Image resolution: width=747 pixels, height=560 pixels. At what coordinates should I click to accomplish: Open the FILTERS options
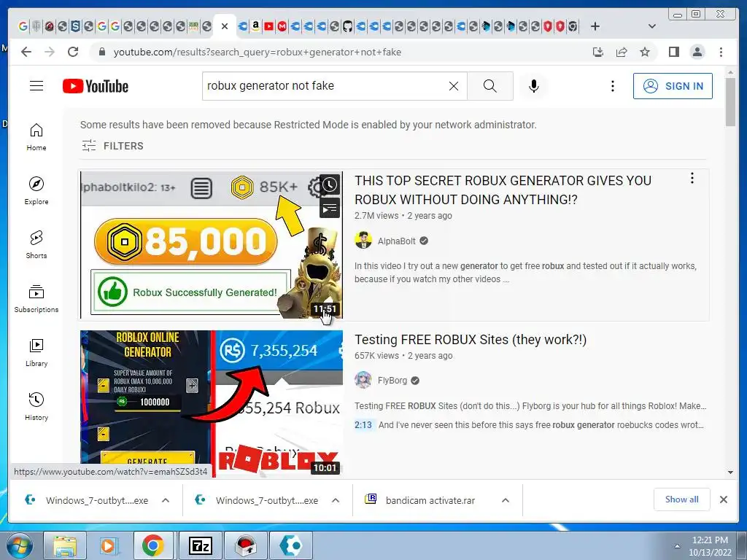pos(112,146)
